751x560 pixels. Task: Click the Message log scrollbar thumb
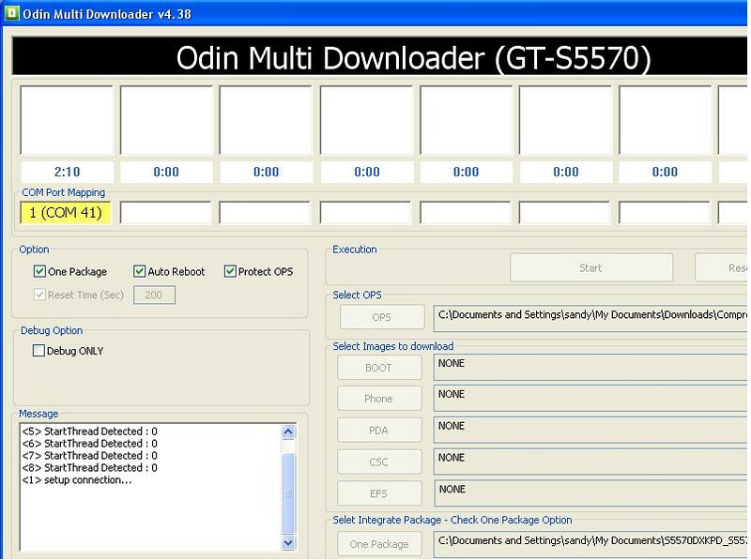tap(288, 493)
